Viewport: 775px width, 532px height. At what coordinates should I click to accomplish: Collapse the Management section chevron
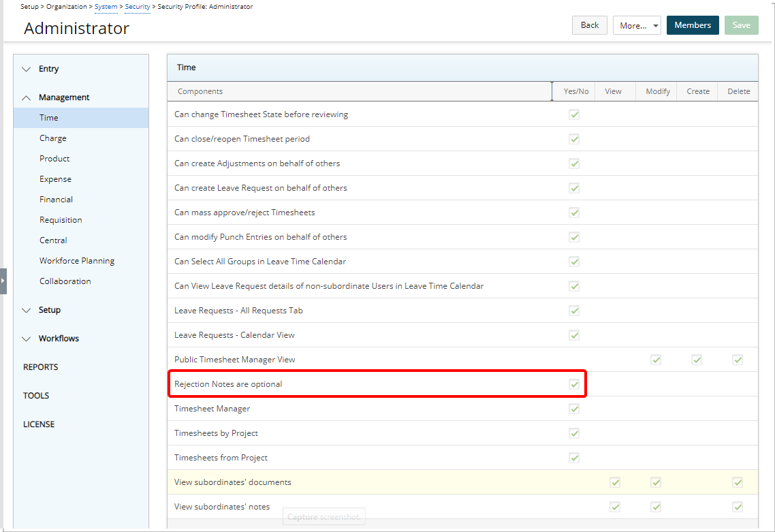(x=27, y=97)
